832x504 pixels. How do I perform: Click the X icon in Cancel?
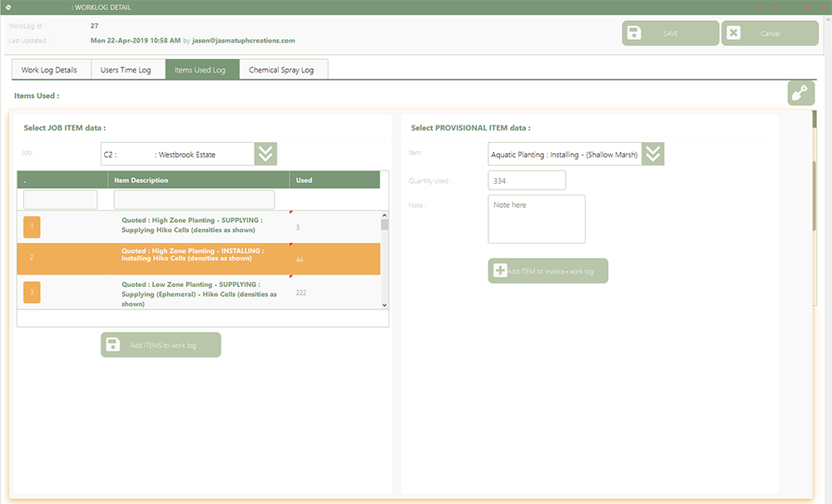(x=733, y=33)
